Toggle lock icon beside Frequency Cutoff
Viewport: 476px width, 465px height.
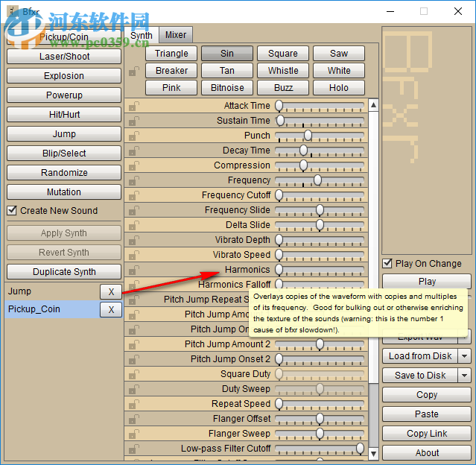(x=133, y=195)
